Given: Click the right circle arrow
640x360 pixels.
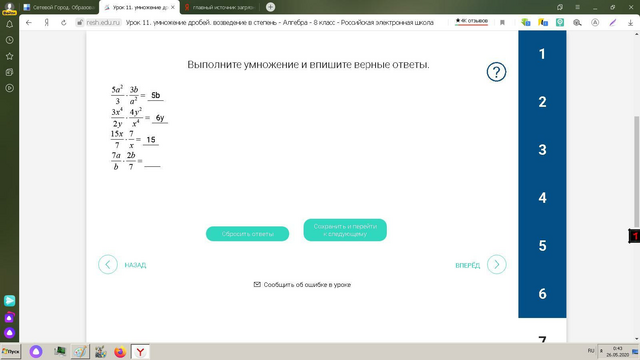Looking at the screenshot, I should 497,264.
